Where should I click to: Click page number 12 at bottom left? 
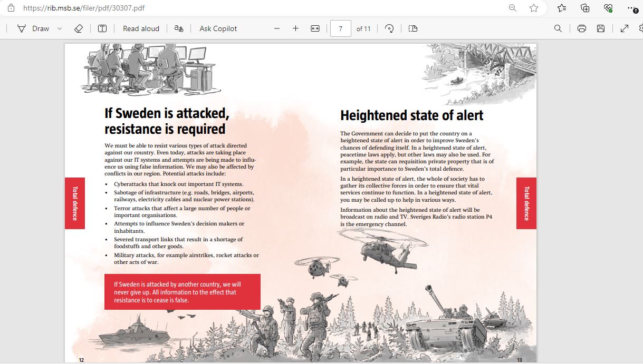pos(81,360)
